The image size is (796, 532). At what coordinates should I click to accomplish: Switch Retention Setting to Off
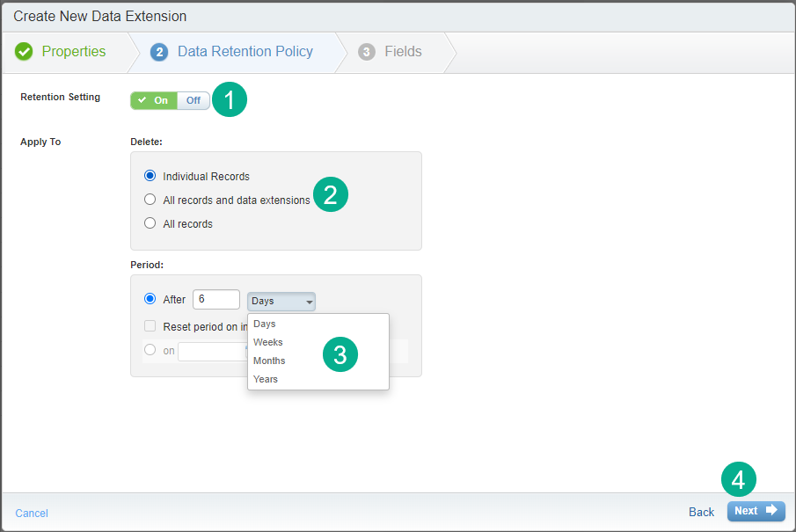pyautogui.click(x=193, y=100)
